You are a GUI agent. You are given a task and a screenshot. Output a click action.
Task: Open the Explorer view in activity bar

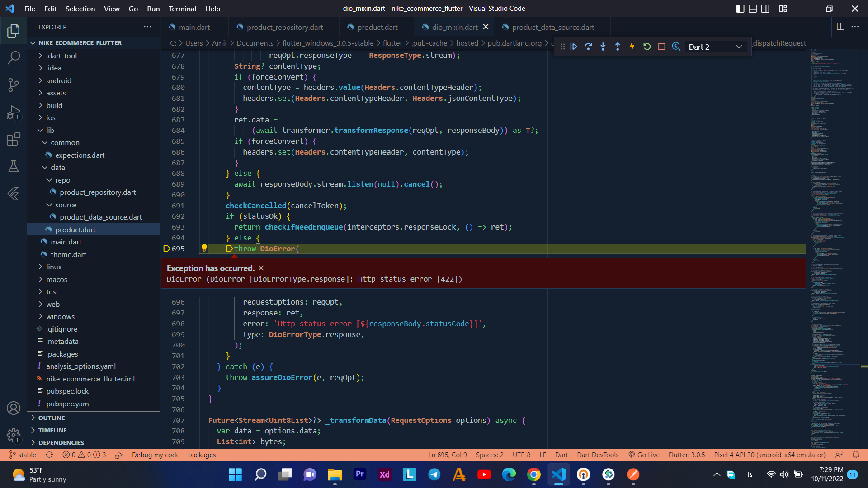14,31
